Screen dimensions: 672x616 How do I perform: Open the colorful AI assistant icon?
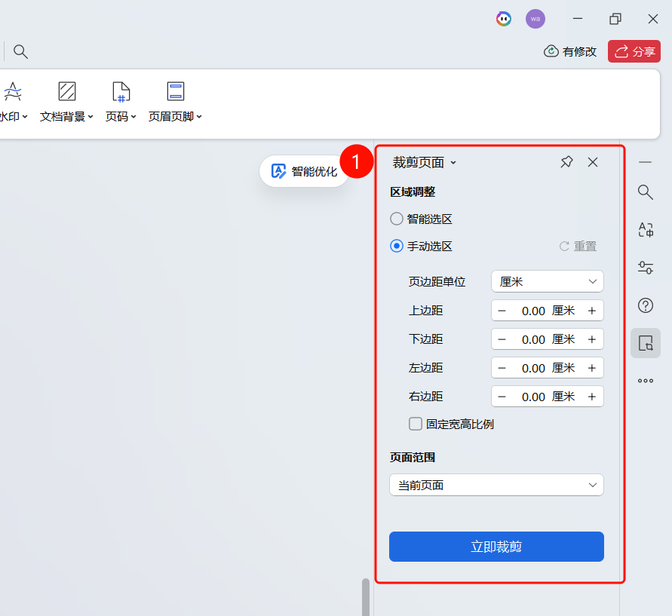coord(504,19)
